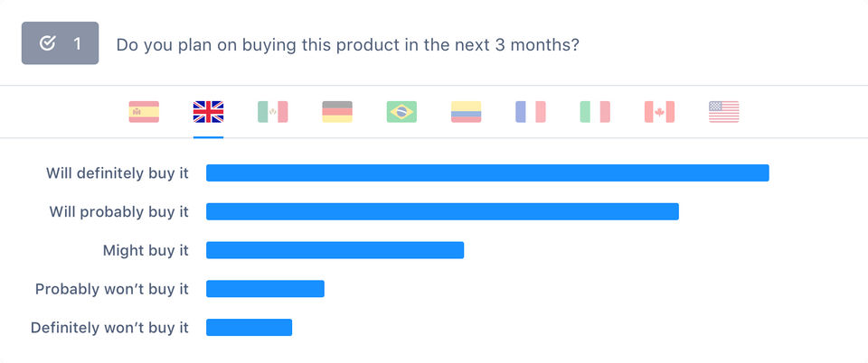Open results for the Italy flag
The width and height of the screenshot is (868, 363).
[595, 112]
